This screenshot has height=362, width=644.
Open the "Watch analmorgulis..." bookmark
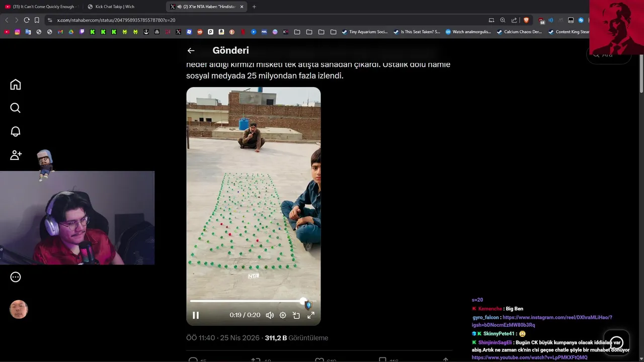pos(468,32)
